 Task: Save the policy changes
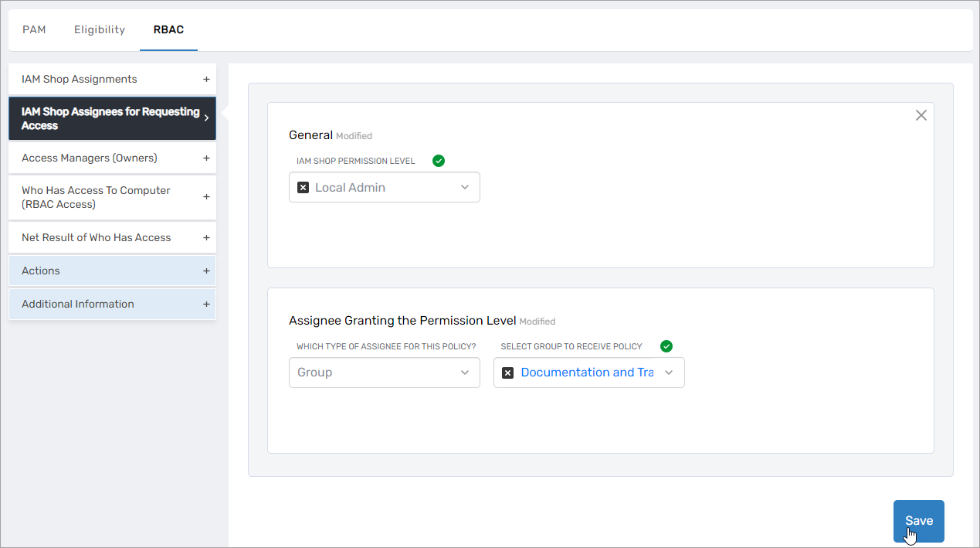[918, 521]
